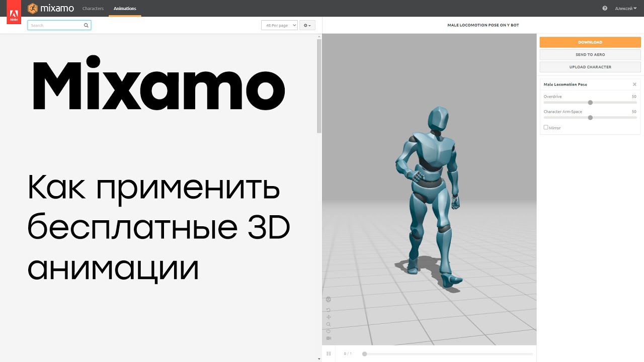Open the 48 Per page dropdown

point(279,25)
